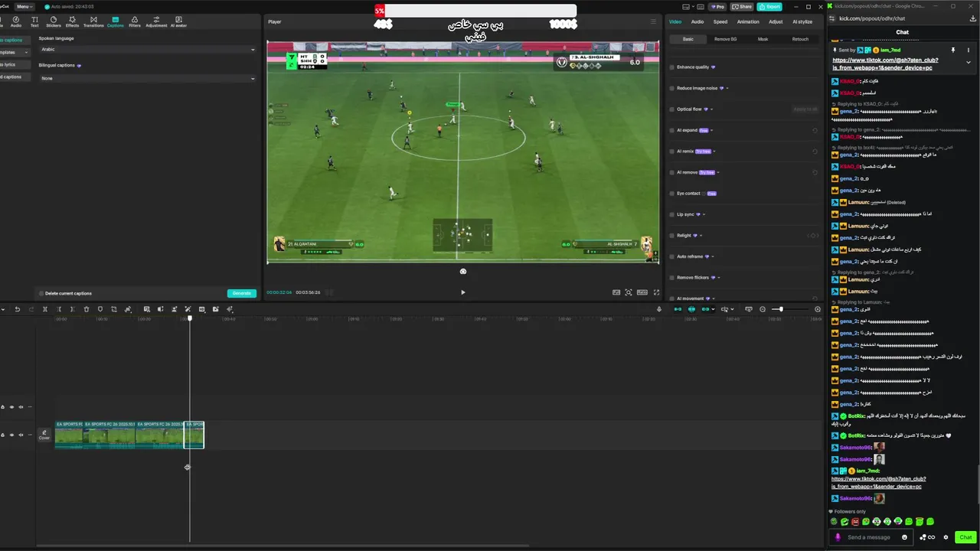Expand the templates side menu item
Viewport: 980px width, 551px height.
pos(13,52)
